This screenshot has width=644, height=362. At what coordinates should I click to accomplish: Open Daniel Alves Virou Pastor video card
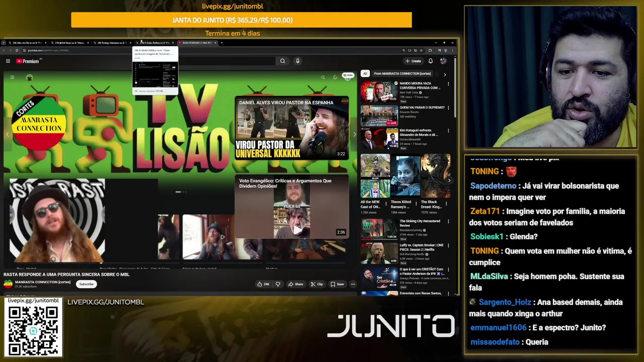click(292, 128)
